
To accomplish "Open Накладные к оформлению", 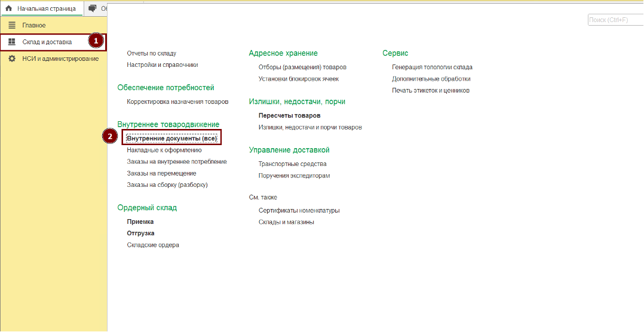I will pyautogui.click(x=164, y=150).
